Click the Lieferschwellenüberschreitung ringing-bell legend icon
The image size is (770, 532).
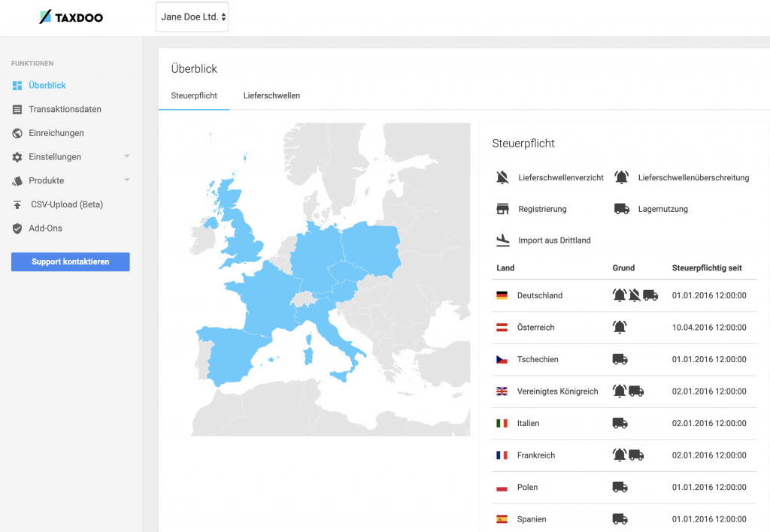pyautogui.click(x=622, y=177)
